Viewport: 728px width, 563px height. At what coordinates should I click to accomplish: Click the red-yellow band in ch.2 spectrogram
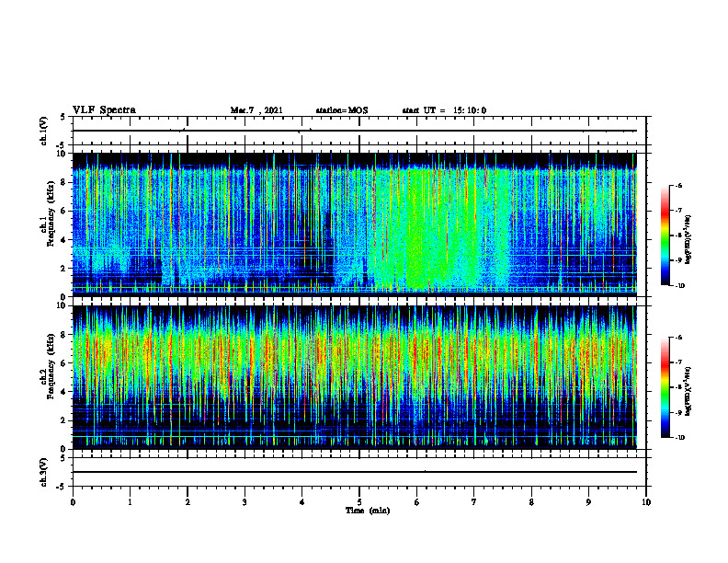point(355,353)
